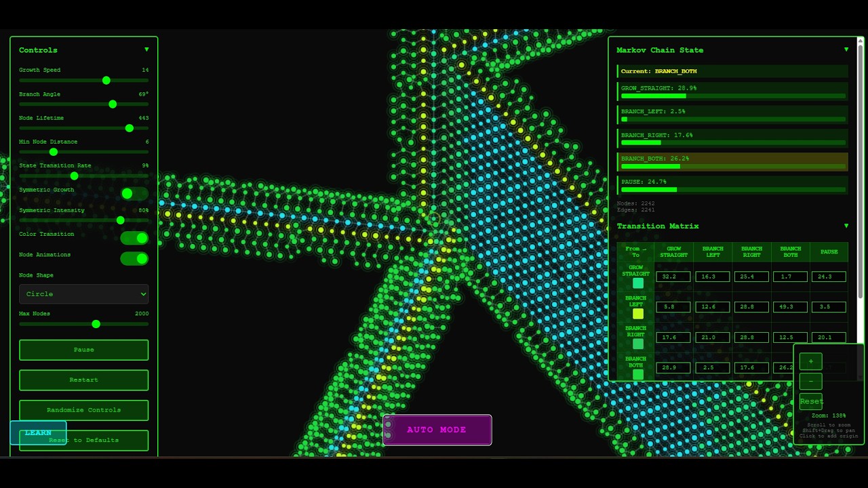
Task: Collapse the Markov Chain State section
Action: tap(846, 49)
